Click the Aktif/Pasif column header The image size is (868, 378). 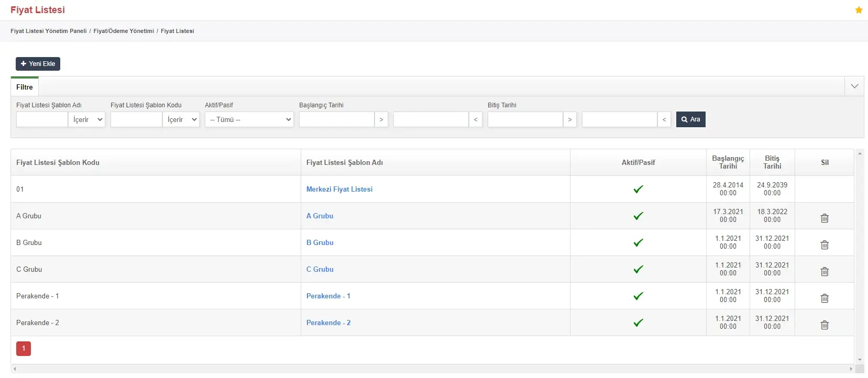point(638,163)
